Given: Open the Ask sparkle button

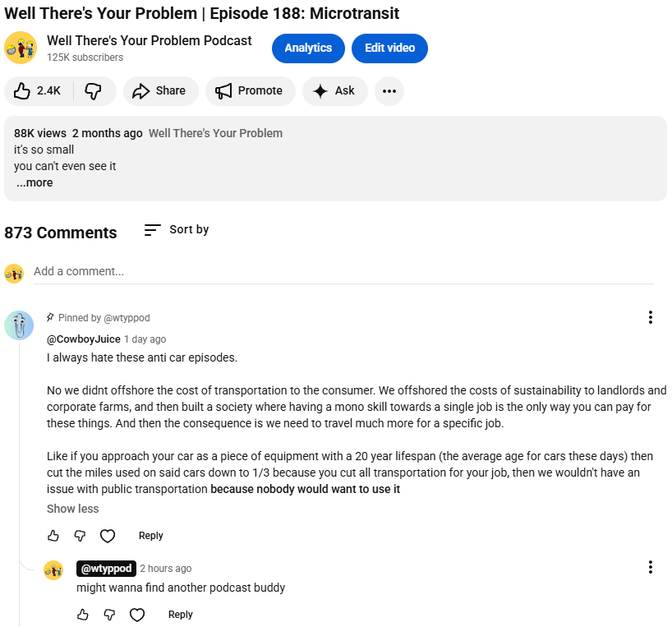Looking at the screenshot, I should (x=334, y=91).
